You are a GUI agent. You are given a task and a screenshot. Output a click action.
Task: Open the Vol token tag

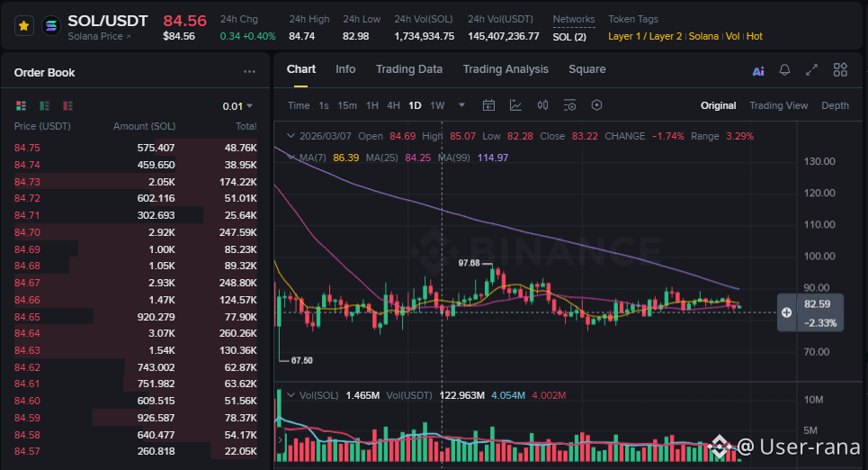click(732, 36)
